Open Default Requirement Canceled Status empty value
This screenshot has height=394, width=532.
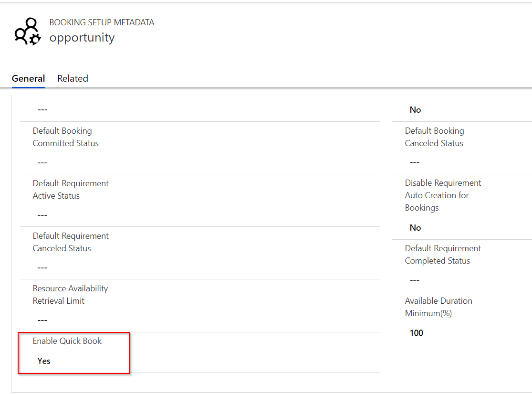click(x=42, y=268)
